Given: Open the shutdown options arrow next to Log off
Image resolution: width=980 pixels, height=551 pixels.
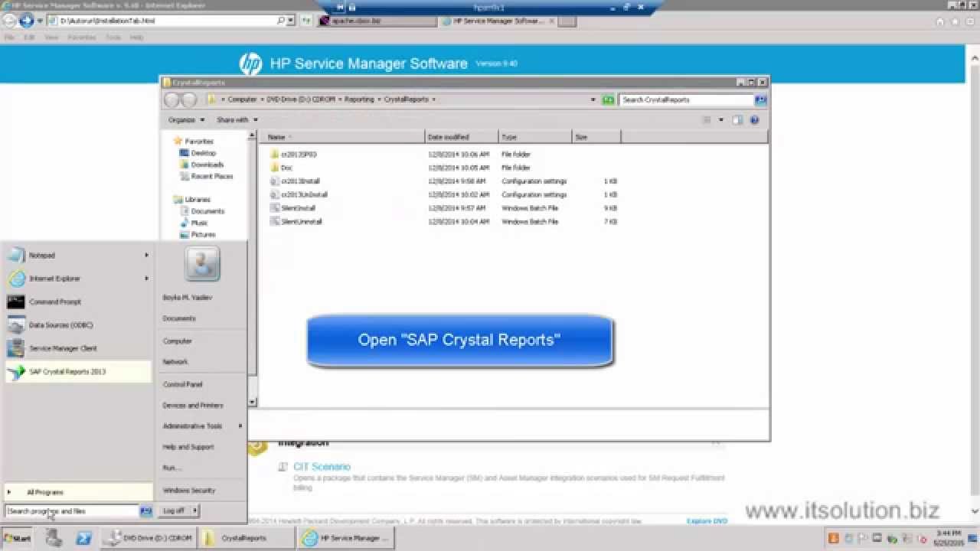Looking at the screenshot, I should (194, 510).
